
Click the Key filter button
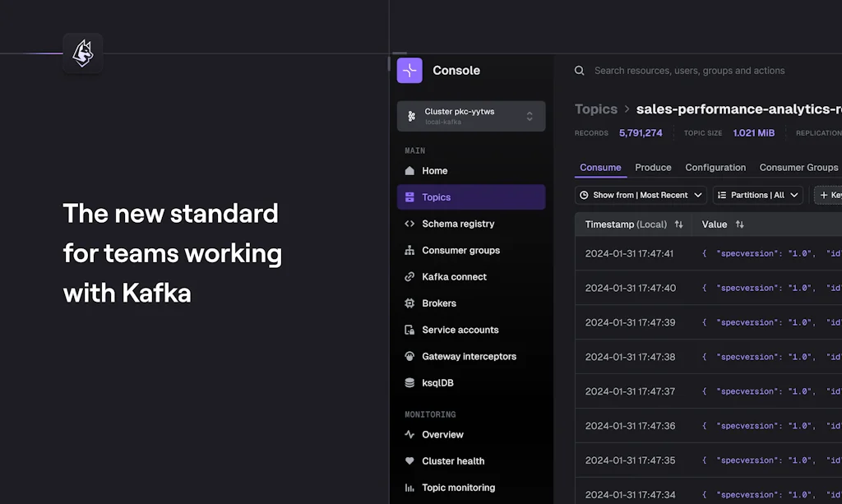click(830, 195)
